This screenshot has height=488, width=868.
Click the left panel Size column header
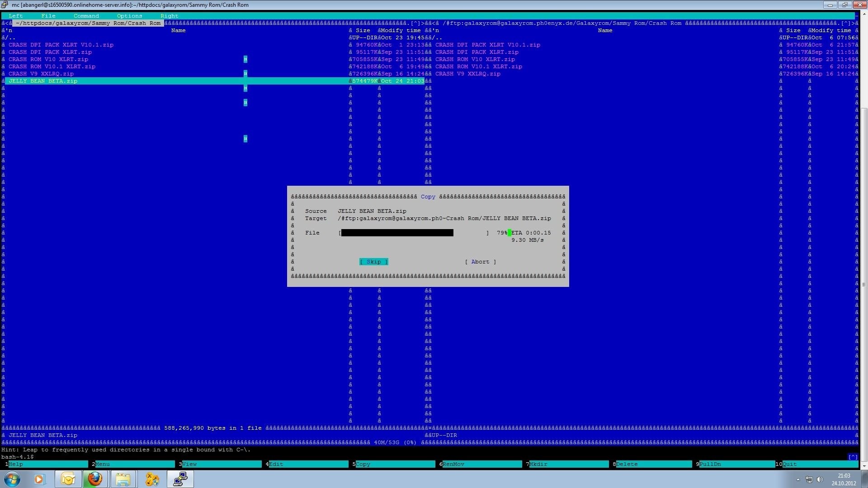363,30
